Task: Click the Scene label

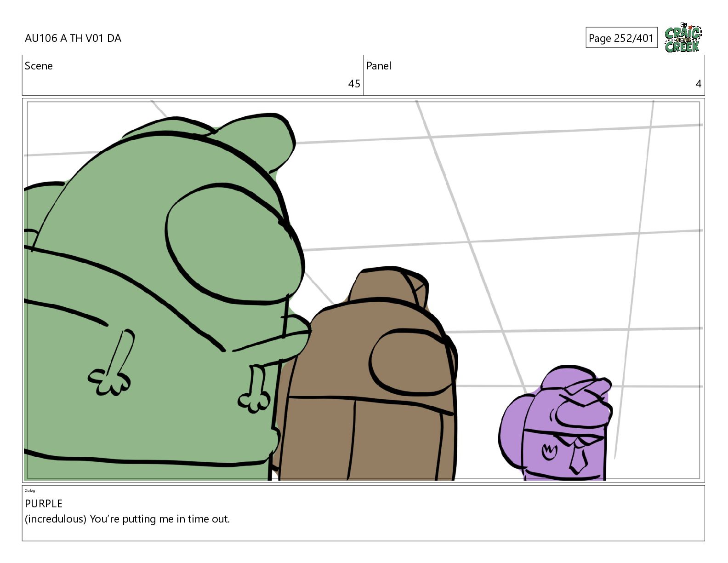Action: [x=39, y=66]
